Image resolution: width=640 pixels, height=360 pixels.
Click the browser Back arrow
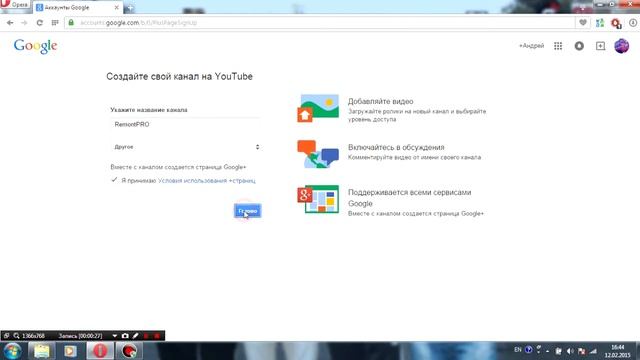point(10,23)
